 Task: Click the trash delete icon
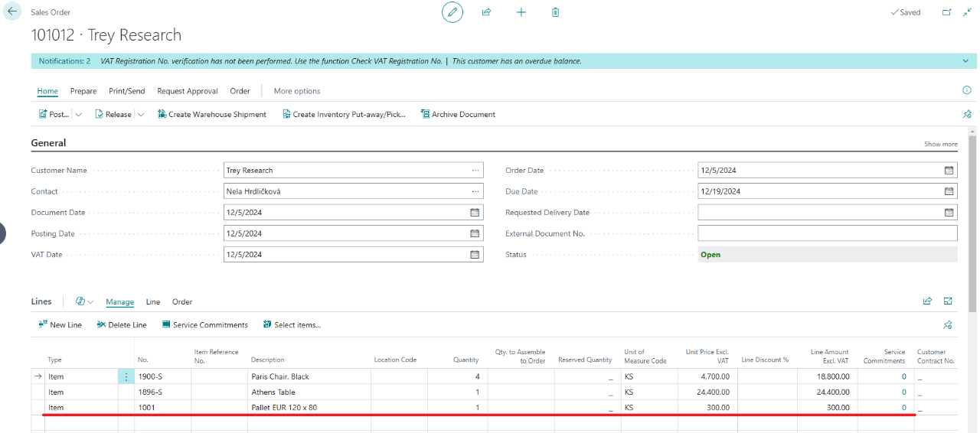[x=556, y=12]
